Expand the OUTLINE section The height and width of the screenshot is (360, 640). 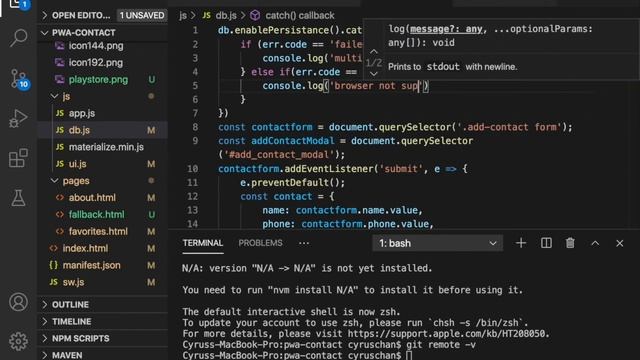pos(70,305)
